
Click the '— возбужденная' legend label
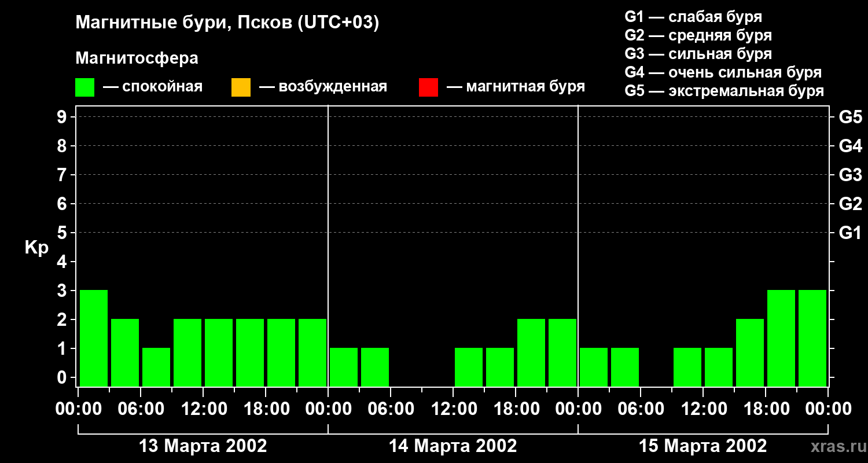click(323, 87)
